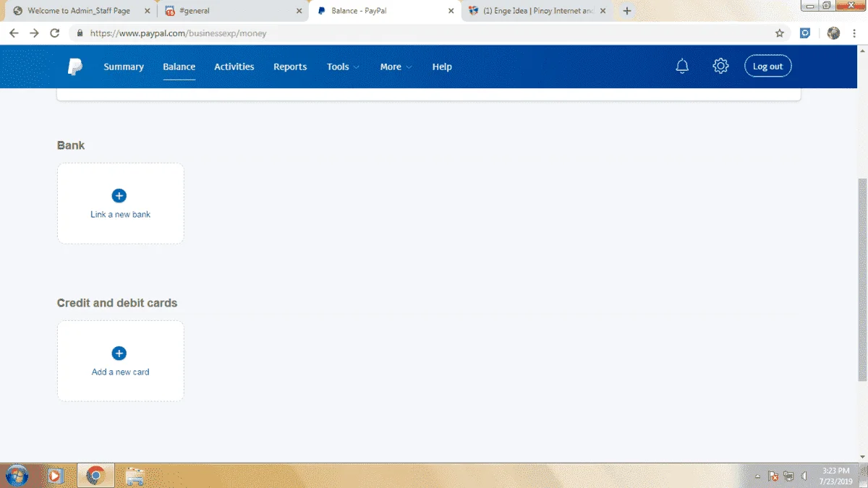Click the PayPal logo icon
Image resolution: width=868 pixels, height=488 pixels.
point(75,67)
